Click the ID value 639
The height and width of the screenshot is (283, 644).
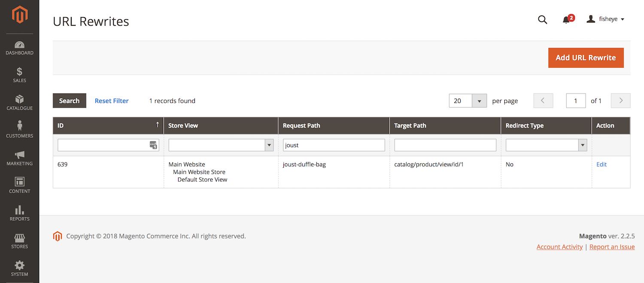62,164
